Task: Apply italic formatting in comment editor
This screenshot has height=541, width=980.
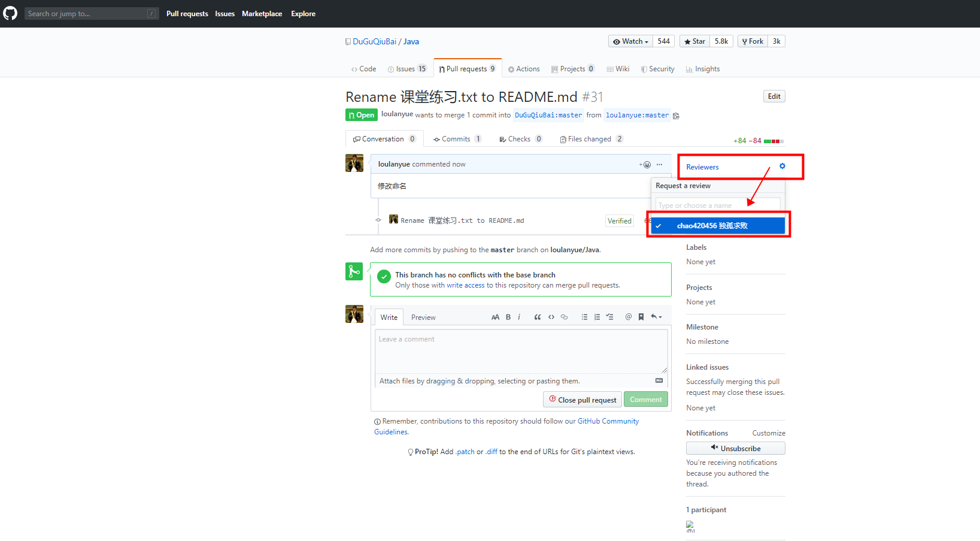Action: point(519,318)
